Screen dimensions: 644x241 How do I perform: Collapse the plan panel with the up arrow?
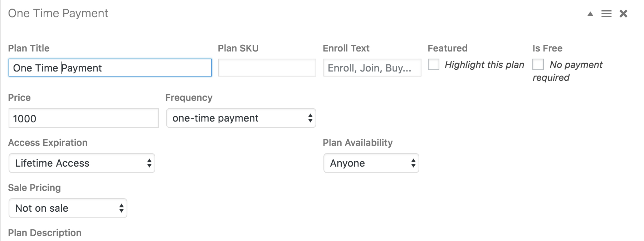click(590, 14)
